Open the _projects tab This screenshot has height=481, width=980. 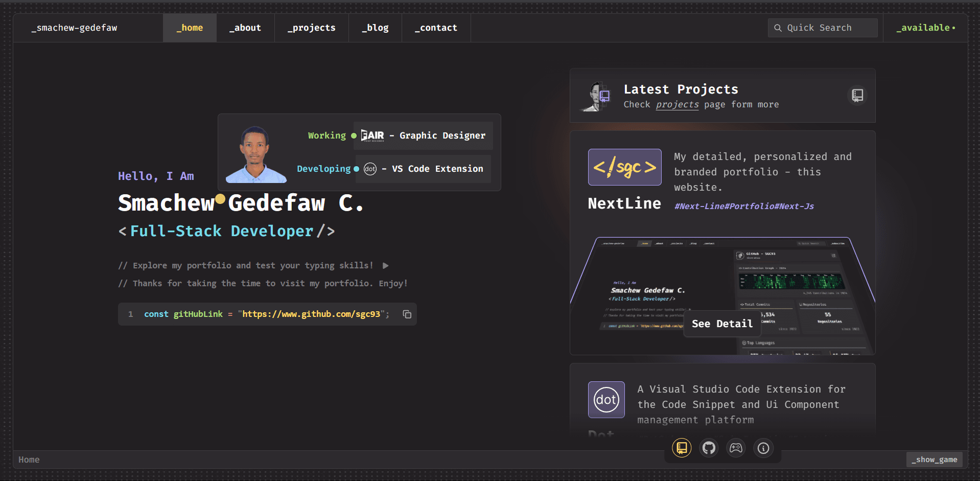tap(311, 28)
